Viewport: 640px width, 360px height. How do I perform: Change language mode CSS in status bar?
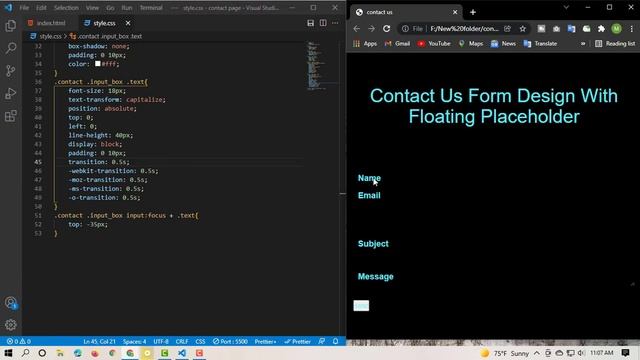[x=200, y=341]
